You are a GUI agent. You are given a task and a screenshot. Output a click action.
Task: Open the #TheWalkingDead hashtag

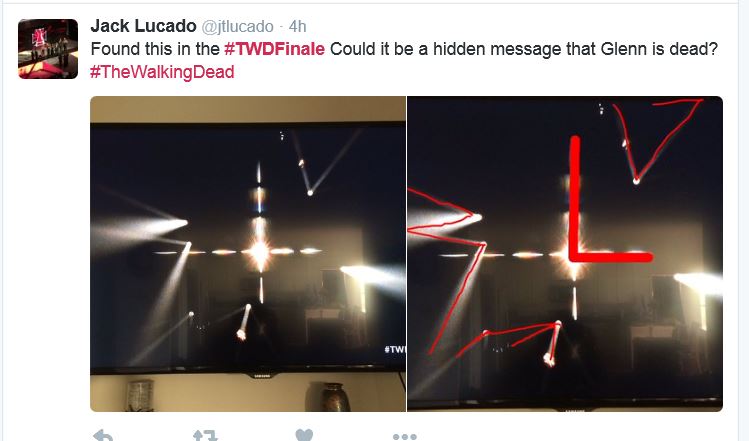pos(162,72)
